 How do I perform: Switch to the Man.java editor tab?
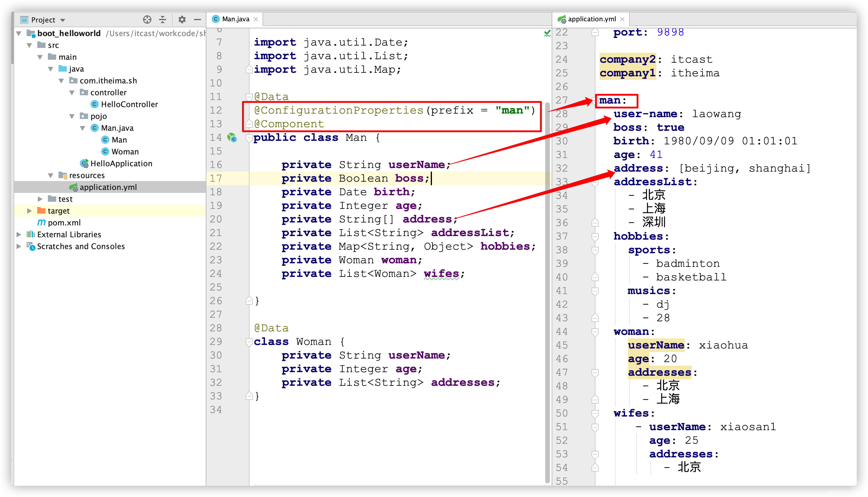coord(235,19)
